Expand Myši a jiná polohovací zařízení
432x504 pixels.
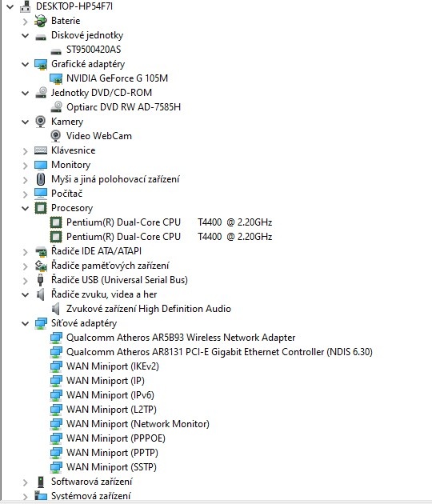[25, 180]
